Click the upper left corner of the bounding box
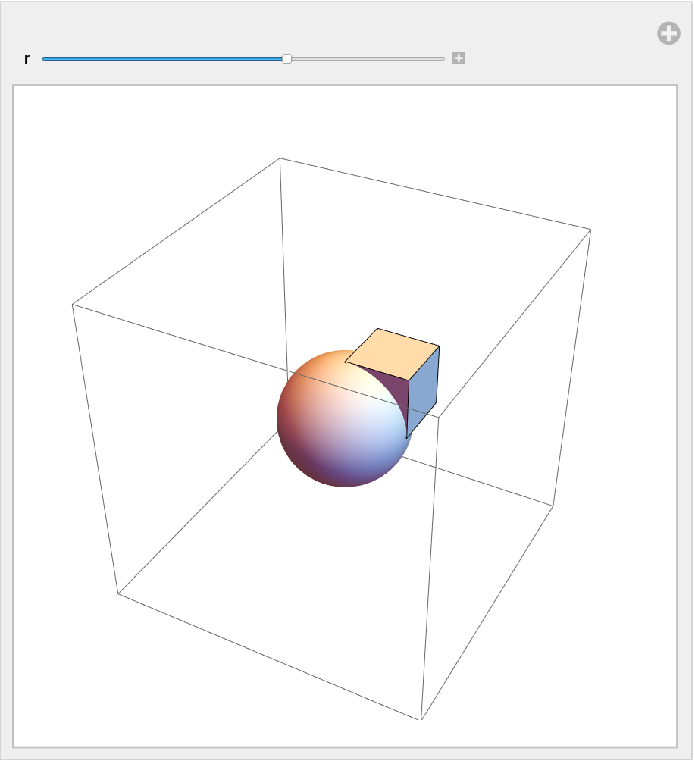Viewport: 694px width, 762px height. 73,304
